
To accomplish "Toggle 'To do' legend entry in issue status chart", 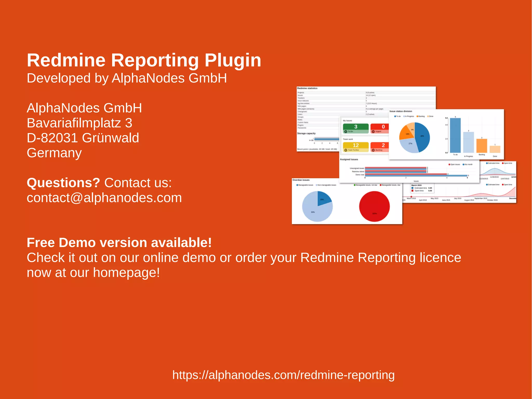I will point(397,116).
